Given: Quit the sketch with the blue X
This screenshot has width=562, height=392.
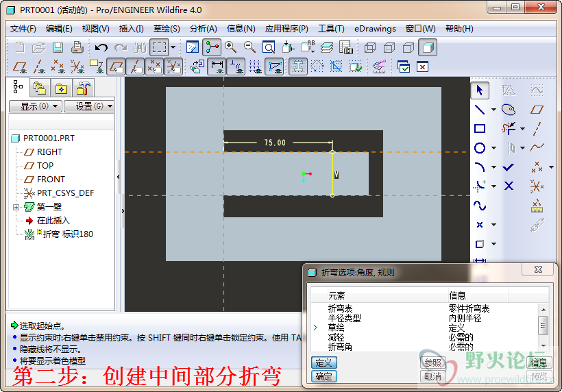Looking at the screenshot, I should point(509,186).
